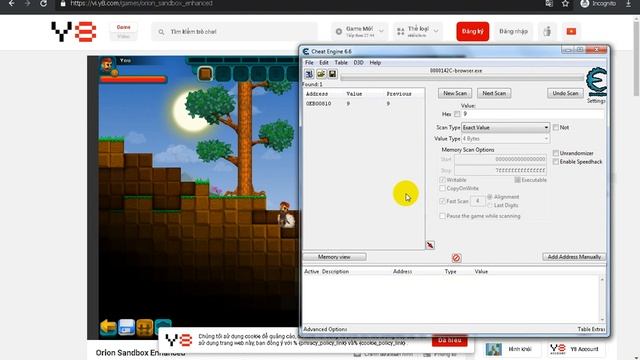Click the orange crate icon in game toolbar
The width and height of the screenshot is (640, 360).
(144, 327)
